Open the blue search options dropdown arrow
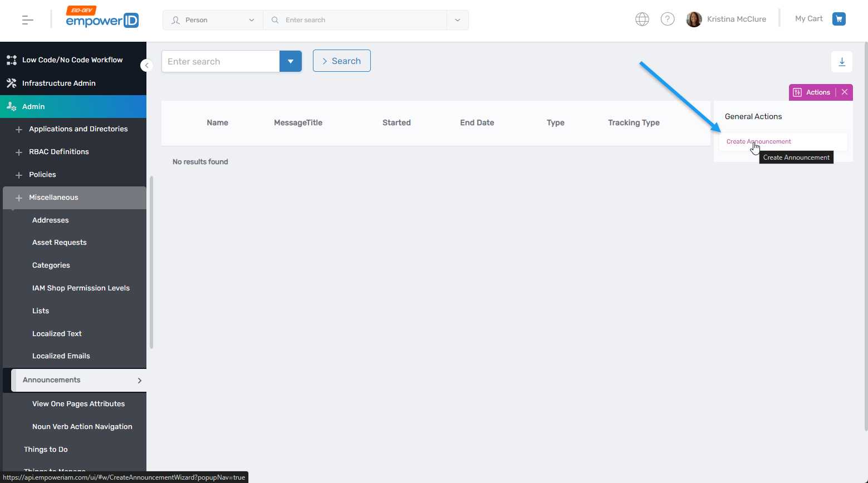Image resolution: width=868 pixels, height=483 pixels. tap(291, 61)
